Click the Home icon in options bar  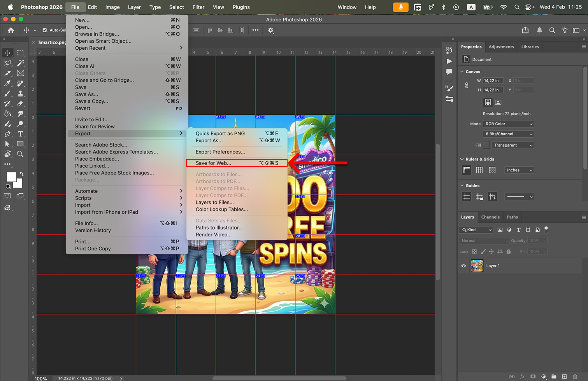pos(11,30)
